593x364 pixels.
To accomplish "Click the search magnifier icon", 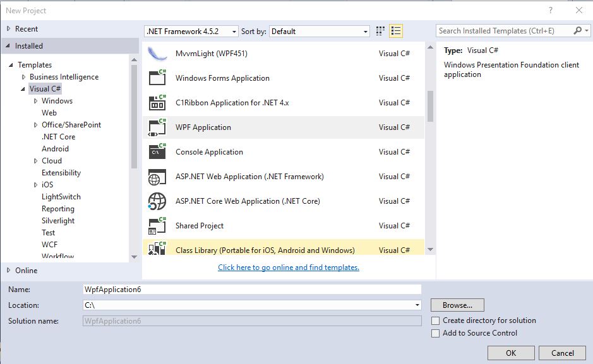I will point(577,30).
